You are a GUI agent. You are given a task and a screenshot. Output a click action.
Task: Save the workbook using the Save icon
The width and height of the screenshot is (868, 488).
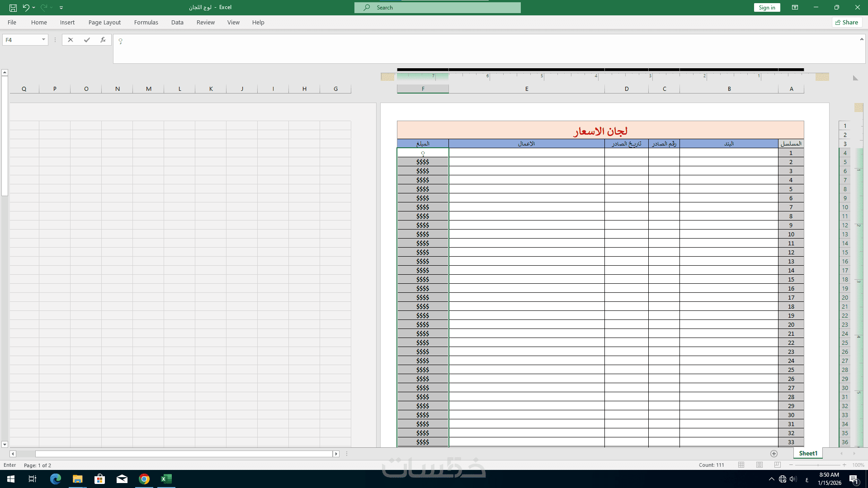(13, 7)
